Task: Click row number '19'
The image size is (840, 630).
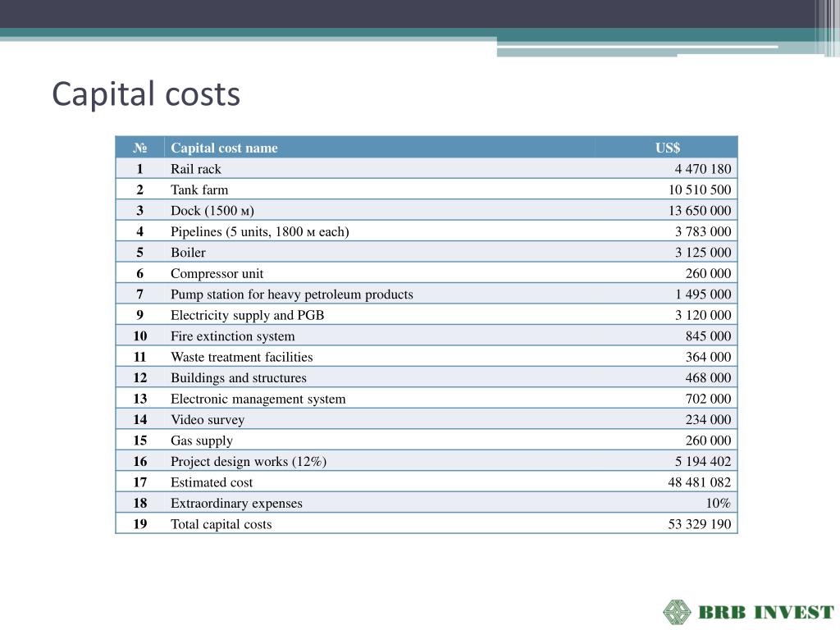Action: point(139,524)
